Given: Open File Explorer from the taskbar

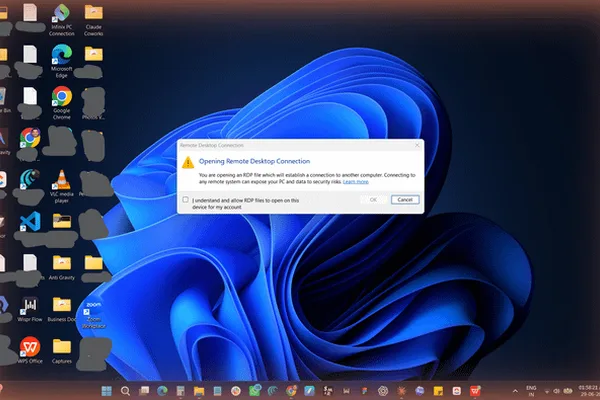Looking at the screenshot, I should point(199,391).
